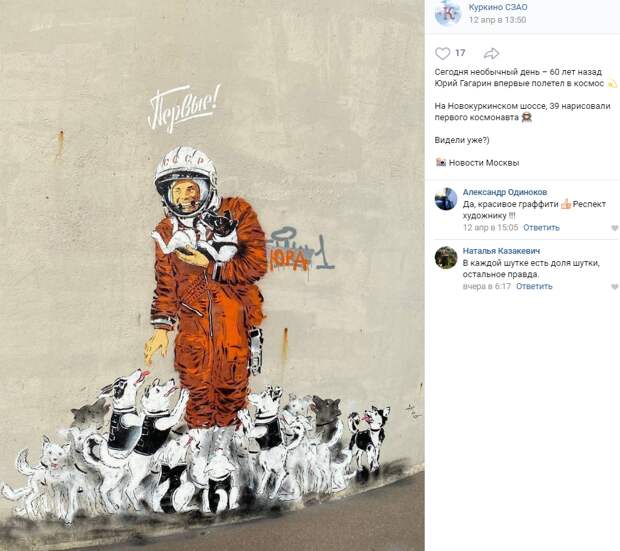This screenshot has width=620, height=551.
Task: Open the Новости Москвы link
Action: coord(484,163)
